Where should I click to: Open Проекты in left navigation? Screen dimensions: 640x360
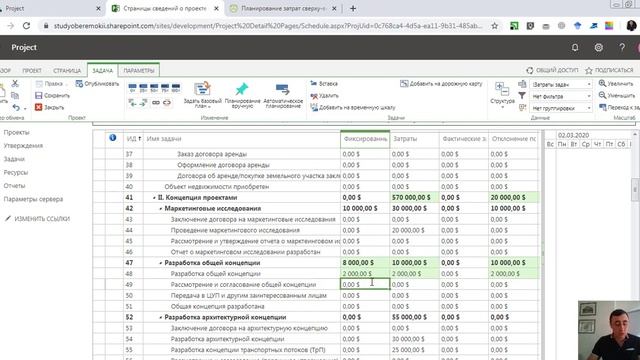(x=16, y=132)
